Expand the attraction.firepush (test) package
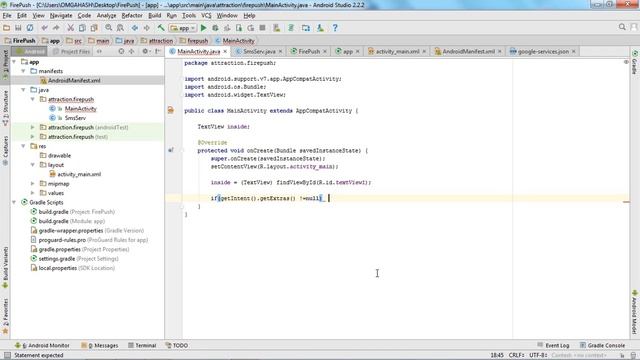The width and height of the screenshot is (640, 360). (33, 137)
